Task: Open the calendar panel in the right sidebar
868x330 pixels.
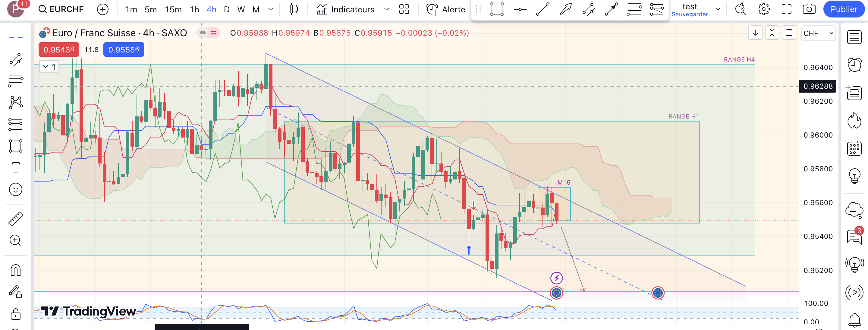Action: click(854, 148)
